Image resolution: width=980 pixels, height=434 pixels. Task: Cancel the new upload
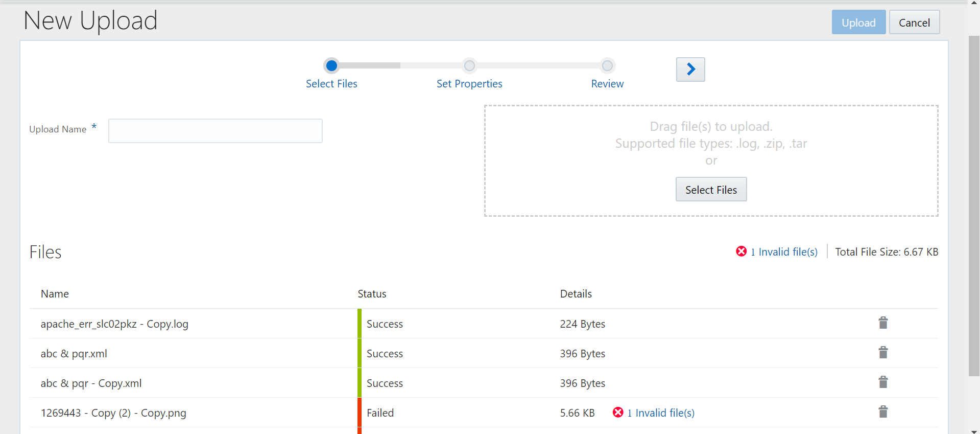tap(914, 22)
